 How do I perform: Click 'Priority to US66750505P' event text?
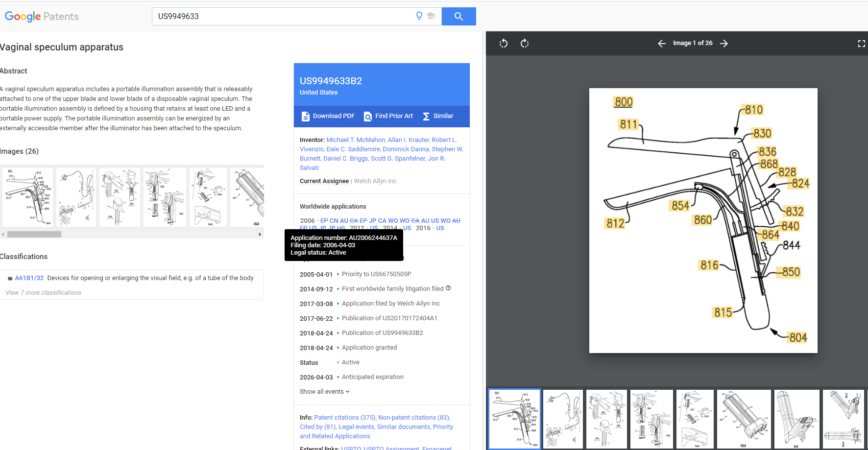pos(377,274)
